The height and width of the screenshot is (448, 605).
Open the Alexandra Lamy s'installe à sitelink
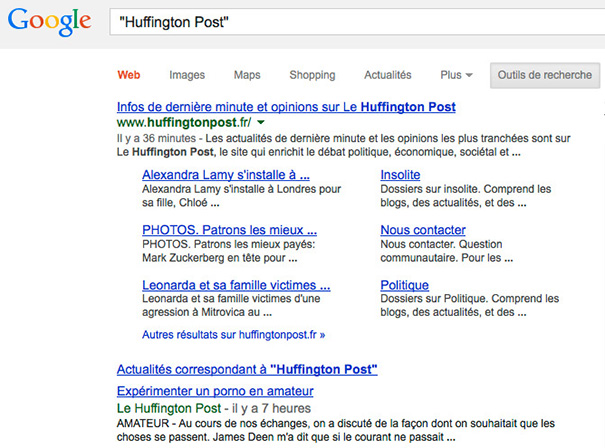point(226,175)
